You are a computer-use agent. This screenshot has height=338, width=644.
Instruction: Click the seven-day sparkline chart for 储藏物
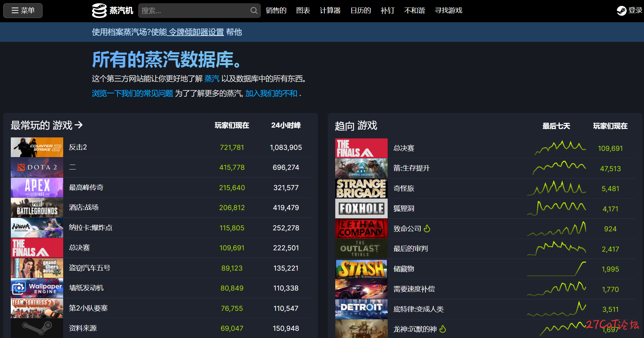tap(557, 269)
